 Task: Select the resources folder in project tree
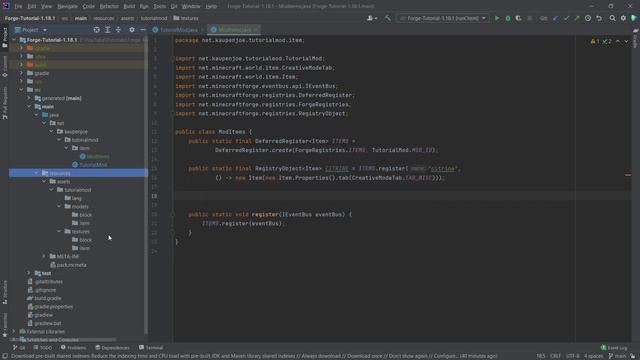coord(78,173)
